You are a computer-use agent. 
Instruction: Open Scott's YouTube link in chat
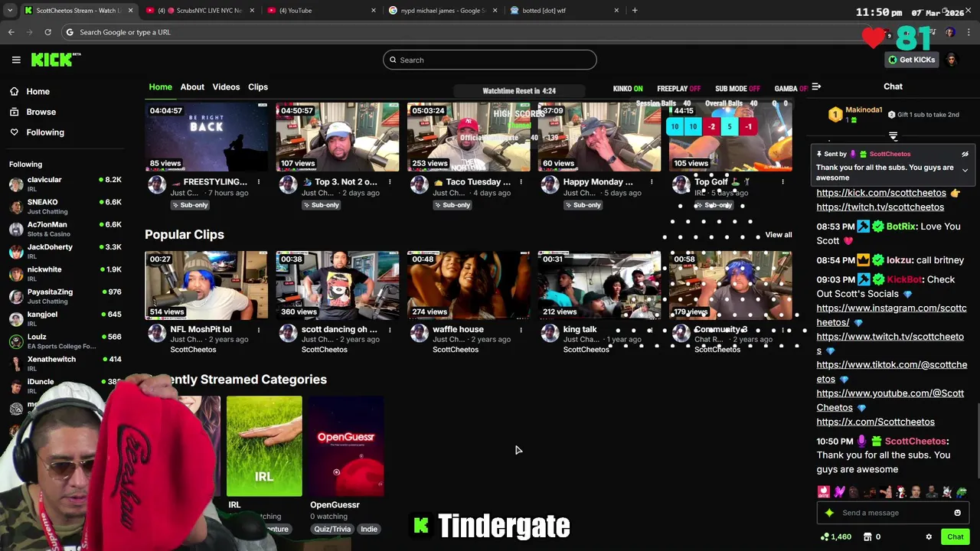[890, 400]
